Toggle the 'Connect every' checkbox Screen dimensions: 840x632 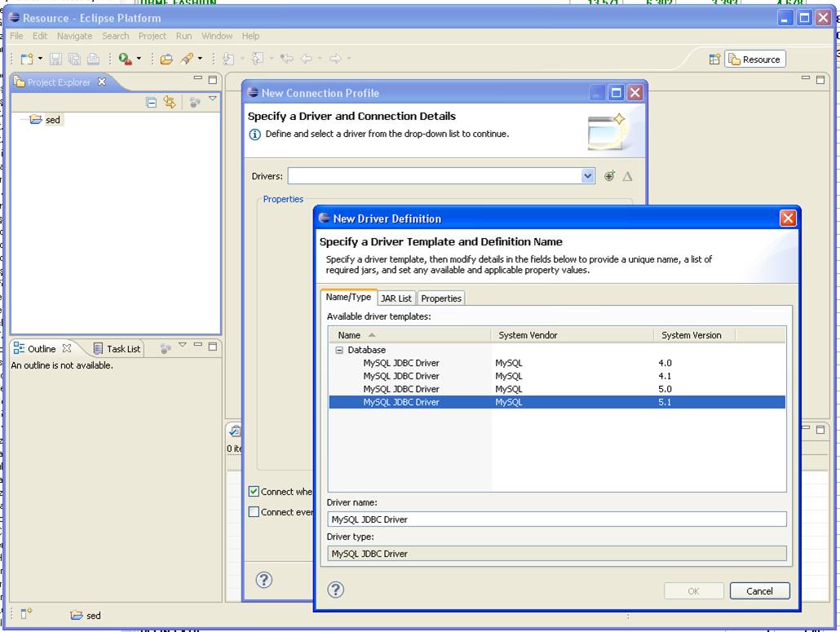point(254,511)
